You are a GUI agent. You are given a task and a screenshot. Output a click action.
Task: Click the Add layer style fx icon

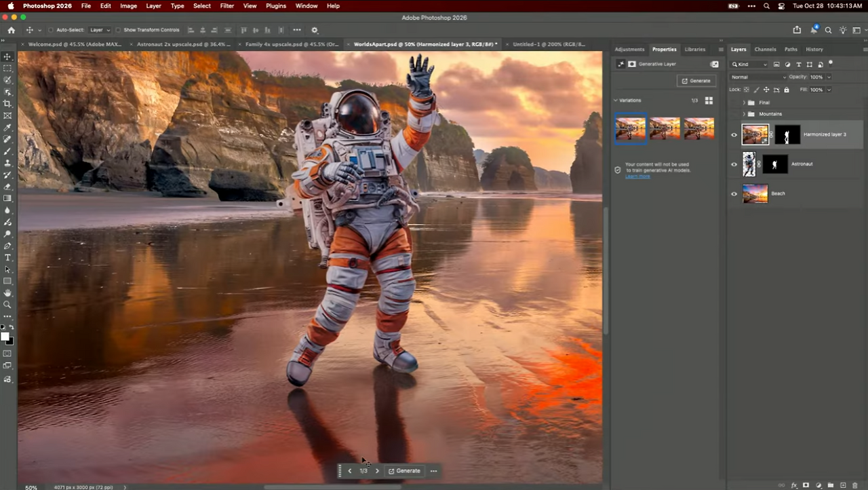794,485
